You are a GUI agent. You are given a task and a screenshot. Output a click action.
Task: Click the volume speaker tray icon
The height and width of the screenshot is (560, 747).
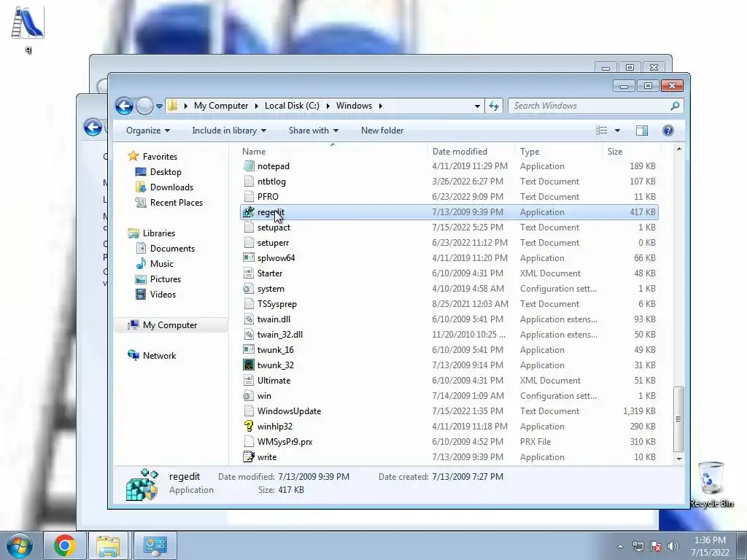tap(673, 546)
